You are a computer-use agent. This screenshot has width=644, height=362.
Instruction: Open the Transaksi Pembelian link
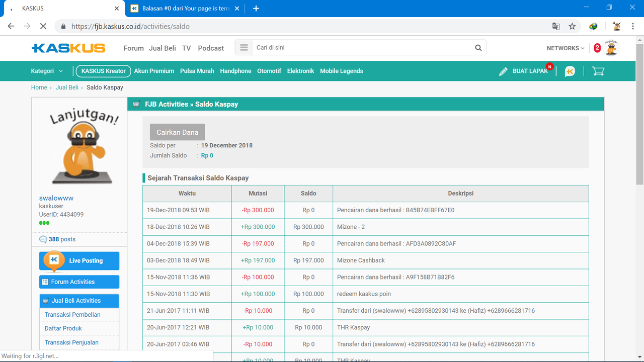(72, 315)
